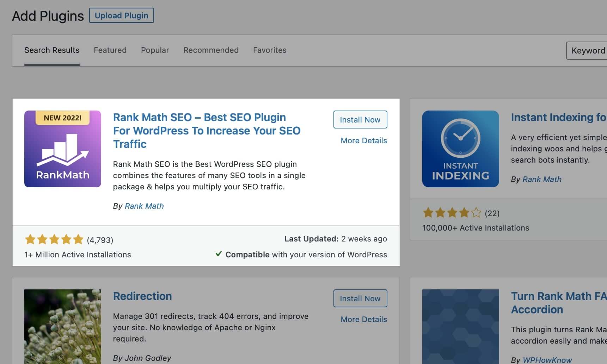Open the Popular plugins tab
This screenshot has width=607, height=364.
[155, 50]
